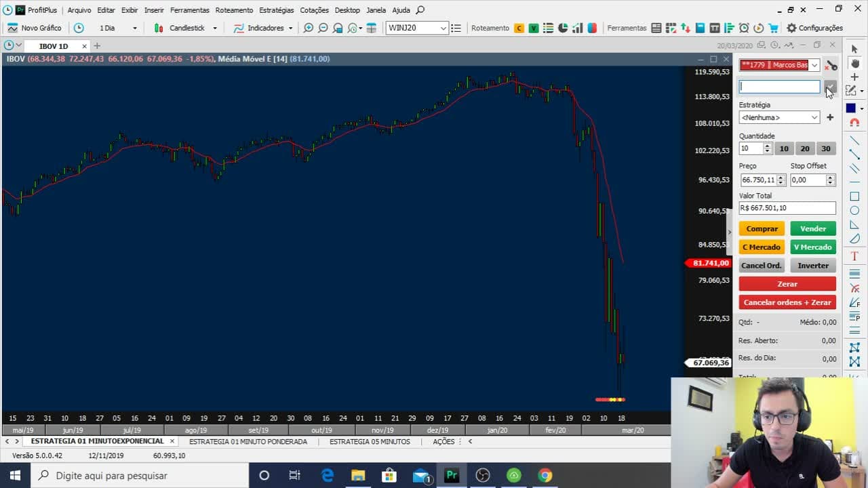Viewport: 868px width, 488px height.
Task: Click the bar chart routing icon
Action: click(x=578, y=28)
